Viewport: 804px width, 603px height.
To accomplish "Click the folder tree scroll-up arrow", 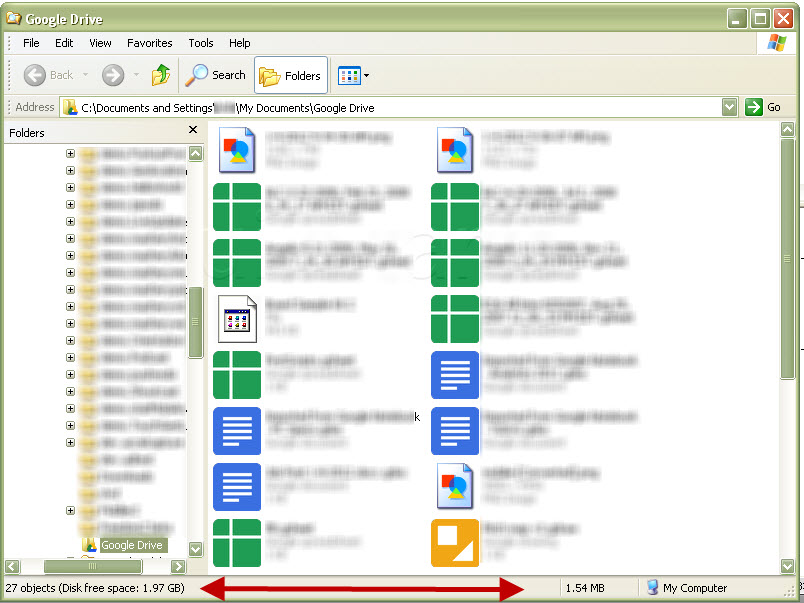I will pyautogui.click(x=195, y=153).
